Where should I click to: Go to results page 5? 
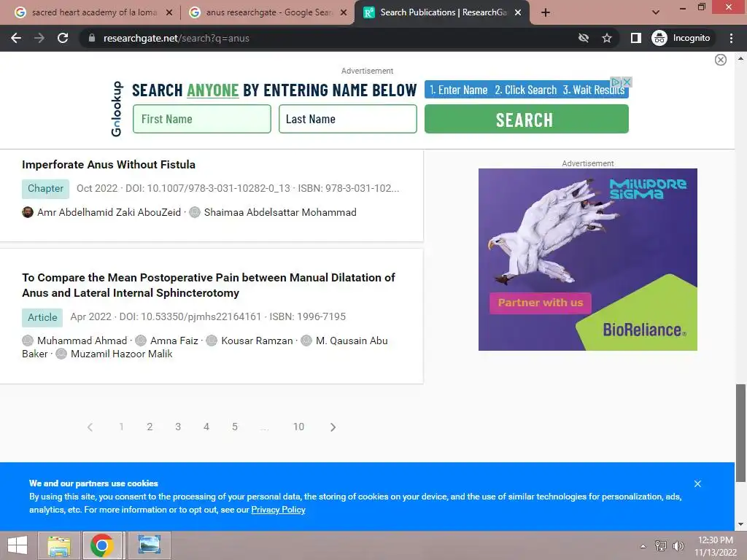tap(235, 427)
